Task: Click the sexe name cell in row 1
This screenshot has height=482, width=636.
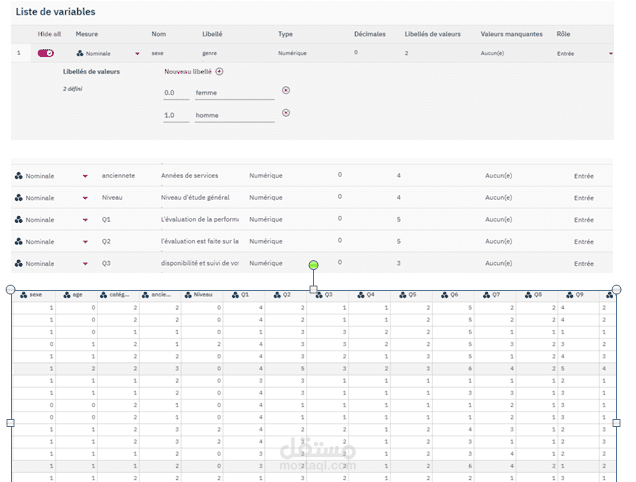Action: pyautogui.click(x=157, y=53)
